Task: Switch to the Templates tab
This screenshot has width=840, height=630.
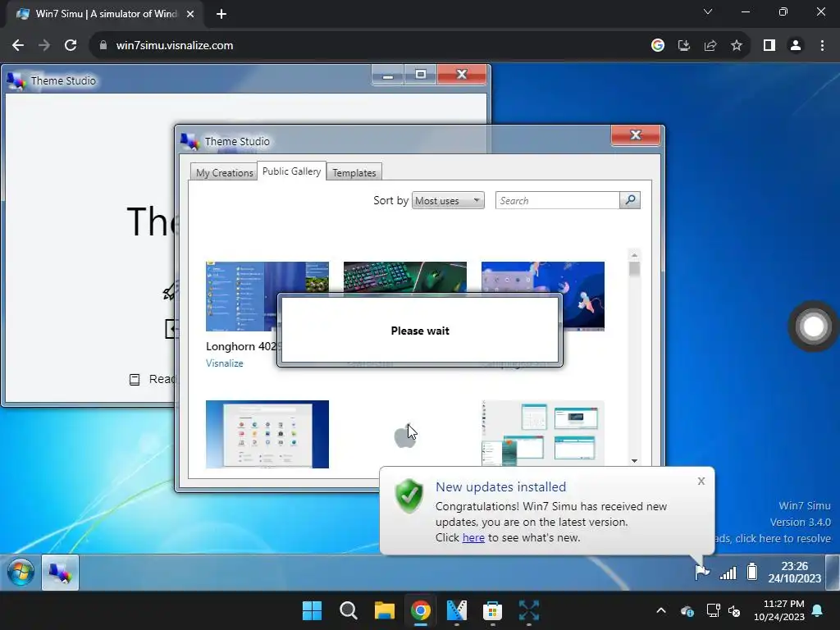Action: 354,172
